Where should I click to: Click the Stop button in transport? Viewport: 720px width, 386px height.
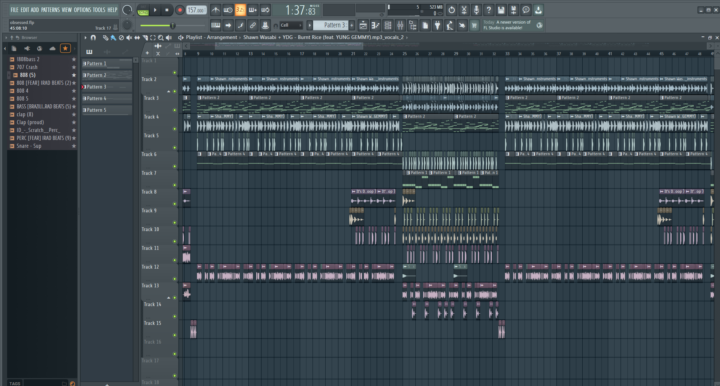(167, 10)
